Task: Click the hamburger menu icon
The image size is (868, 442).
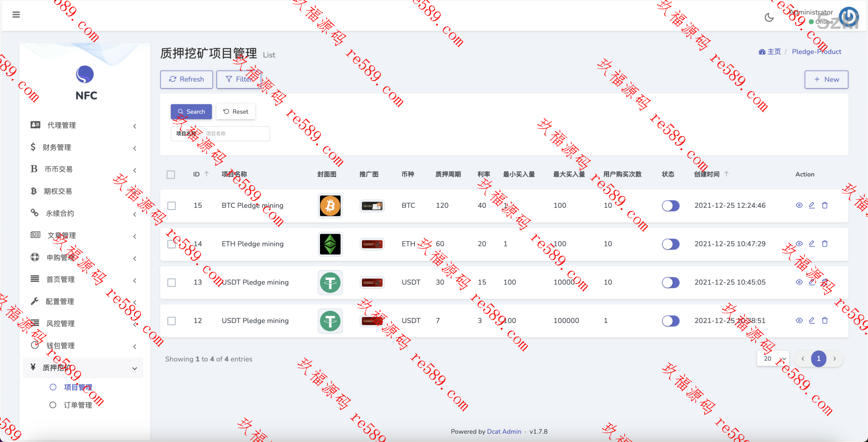Action: pyautogui.click(x=16, y=15)
